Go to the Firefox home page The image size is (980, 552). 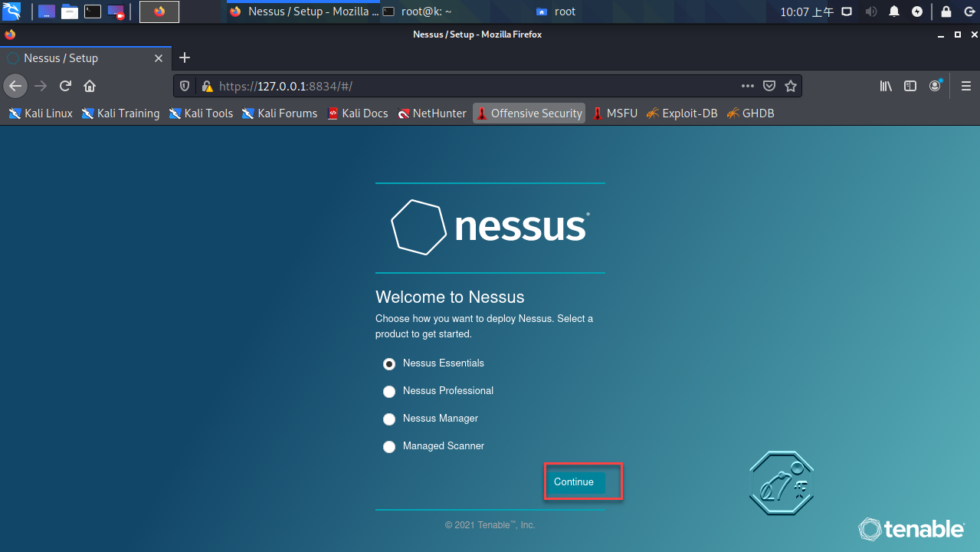tap(90, 86)
